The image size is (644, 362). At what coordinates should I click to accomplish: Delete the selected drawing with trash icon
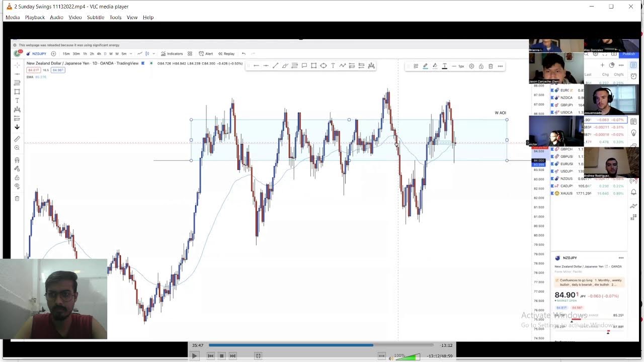click(x=491, y=66)
